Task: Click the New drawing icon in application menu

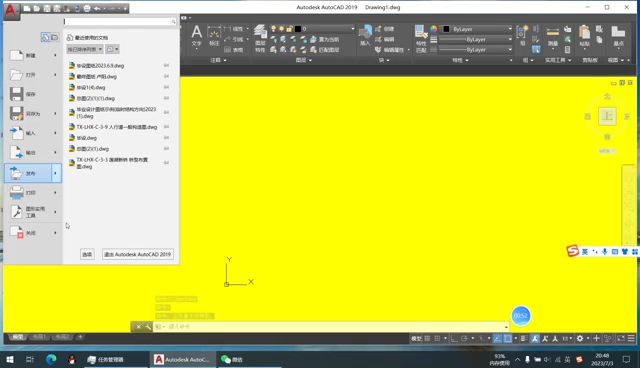Action: click(16, 55)
